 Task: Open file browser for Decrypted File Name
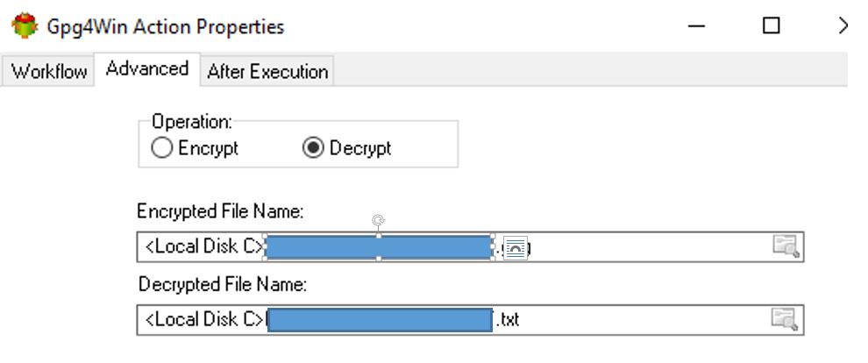(785, 319)
